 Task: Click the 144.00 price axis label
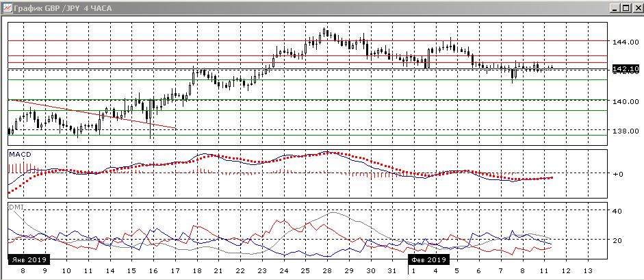[x=625, y=42]
